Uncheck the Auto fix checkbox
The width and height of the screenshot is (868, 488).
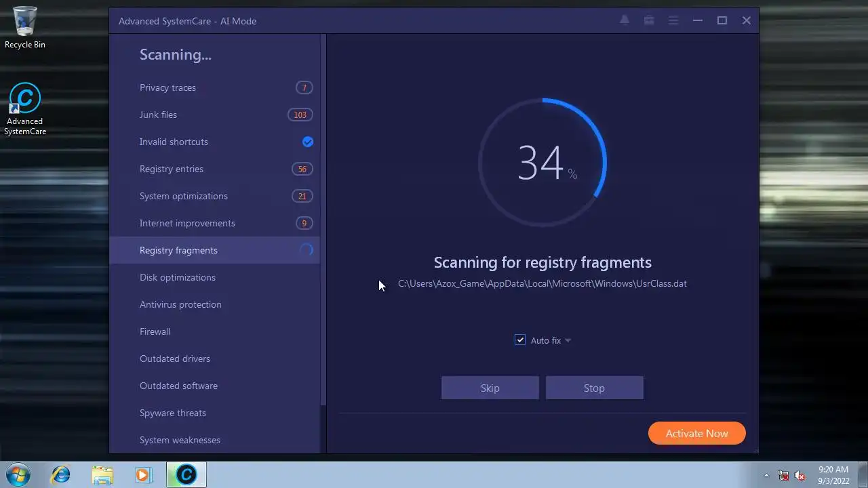click(520, 340)
